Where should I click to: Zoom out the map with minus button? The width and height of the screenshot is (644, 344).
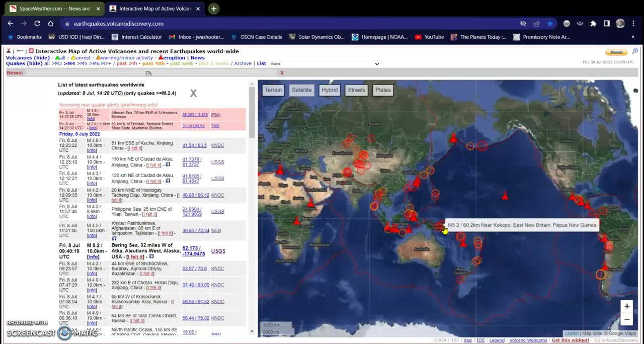pos(627,319)
